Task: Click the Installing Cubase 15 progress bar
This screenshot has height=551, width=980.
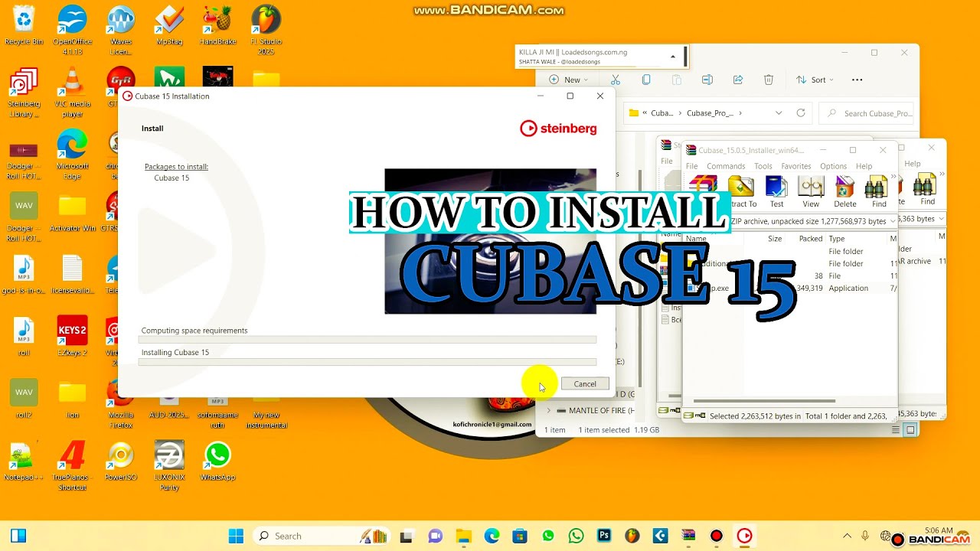Action: [x=367, y=362]
